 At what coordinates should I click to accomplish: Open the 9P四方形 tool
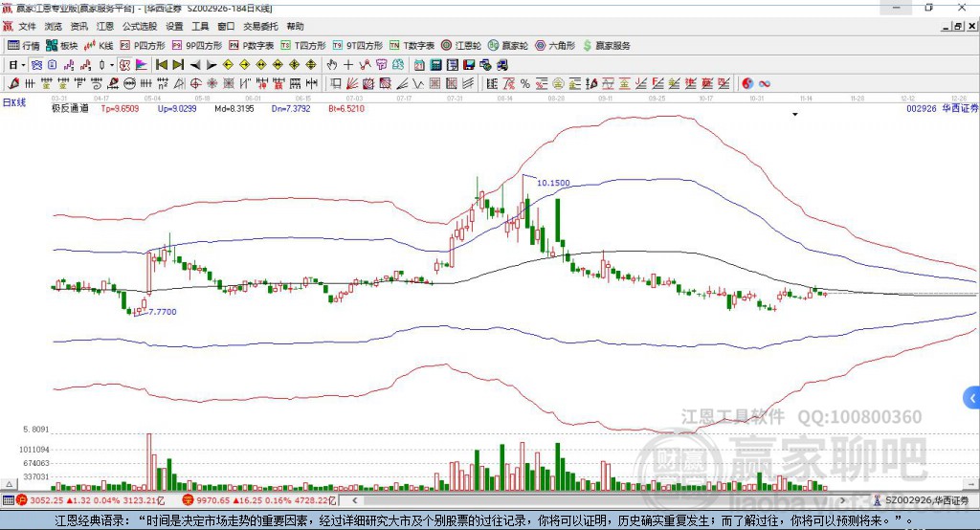[197, 46]
